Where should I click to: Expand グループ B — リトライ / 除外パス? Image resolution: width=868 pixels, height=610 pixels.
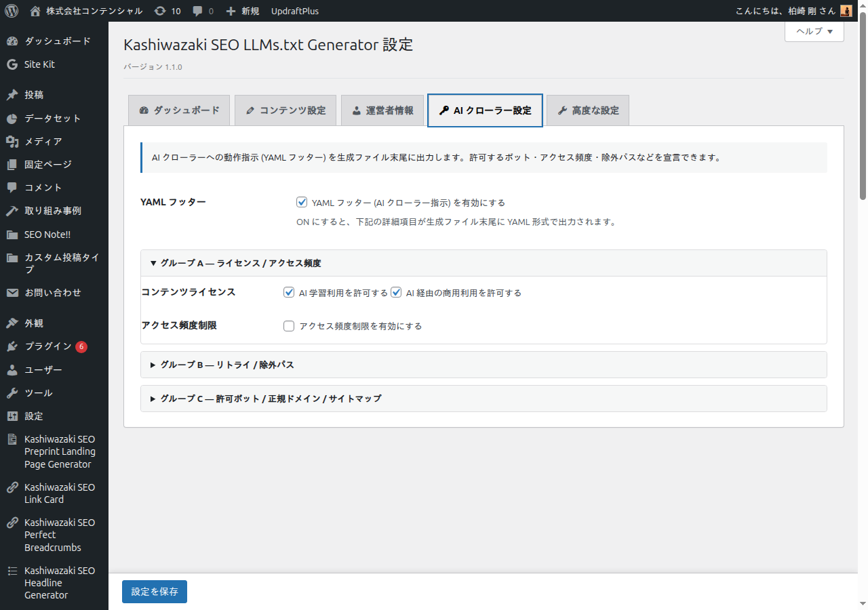coord(484,365)
